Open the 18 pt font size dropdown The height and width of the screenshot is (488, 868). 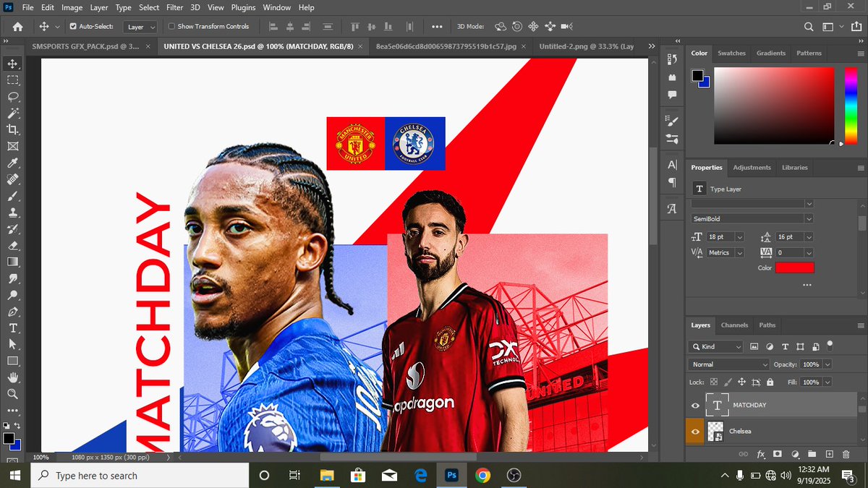coord(739,236)
